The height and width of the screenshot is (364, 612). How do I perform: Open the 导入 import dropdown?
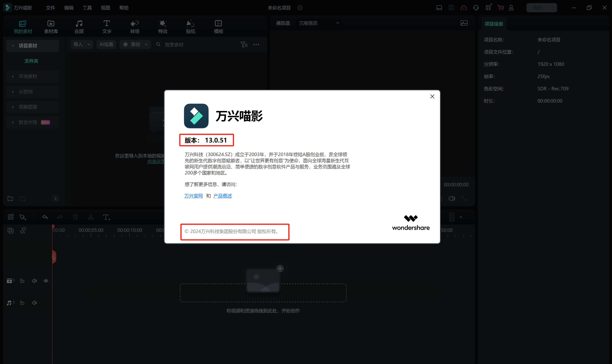coord(82,44)
